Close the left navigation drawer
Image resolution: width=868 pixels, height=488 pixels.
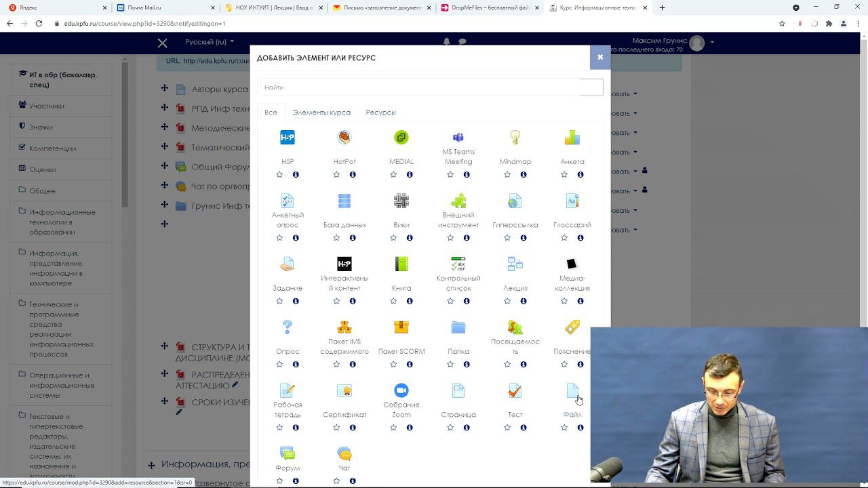(x=162, y=43)
